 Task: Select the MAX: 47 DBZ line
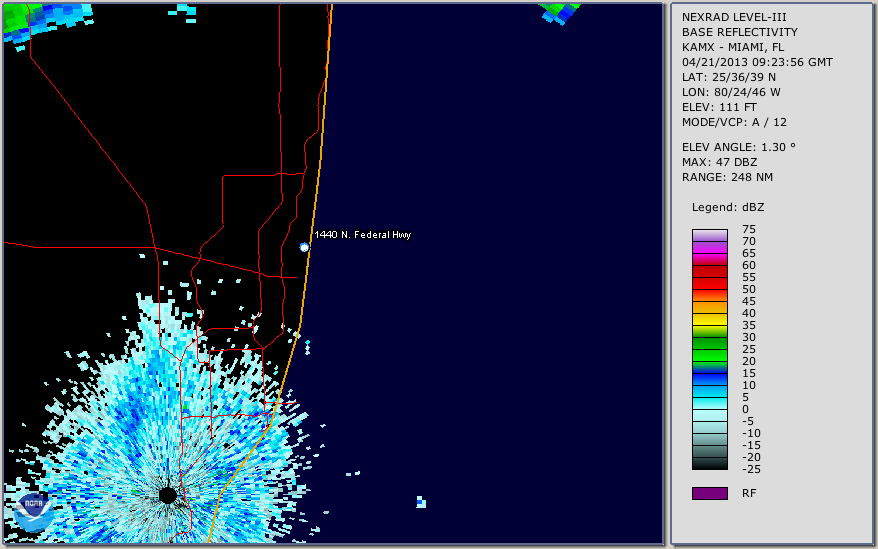720,162
